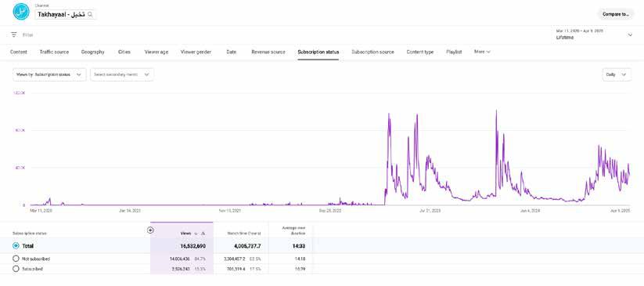Image resolution: width=644 pixels, height=286 pixels.
Task: Click the search icon beside channel name
Action: tap(90, 14)
